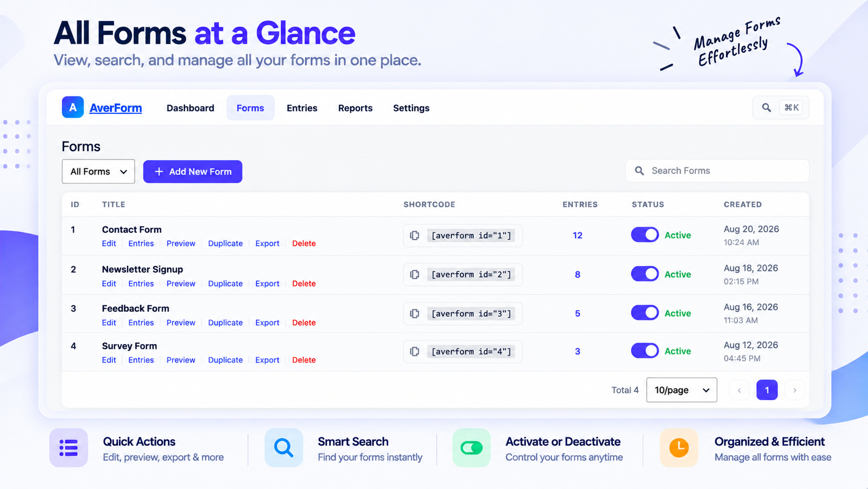Open the Settings tab
868x489 pixels.
coord(411,108)
